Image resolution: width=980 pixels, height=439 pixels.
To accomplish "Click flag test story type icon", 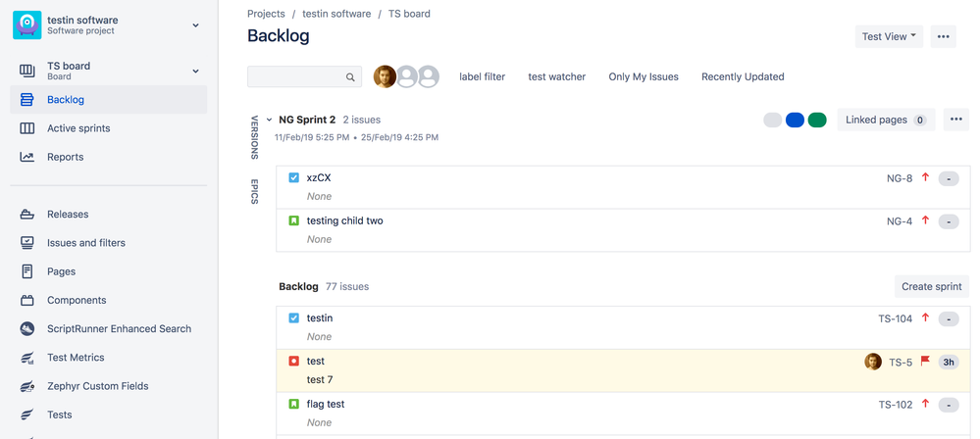I will 293,404.
